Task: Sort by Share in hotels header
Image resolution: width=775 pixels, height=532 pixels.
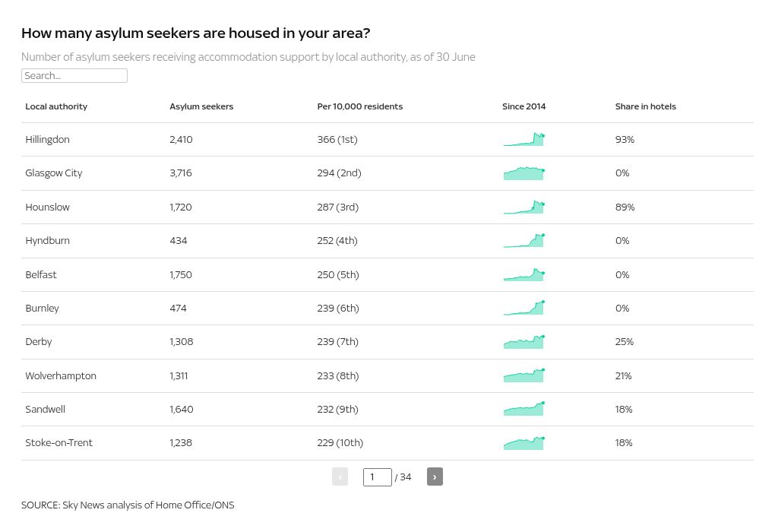Action: [x=645, y=106]
